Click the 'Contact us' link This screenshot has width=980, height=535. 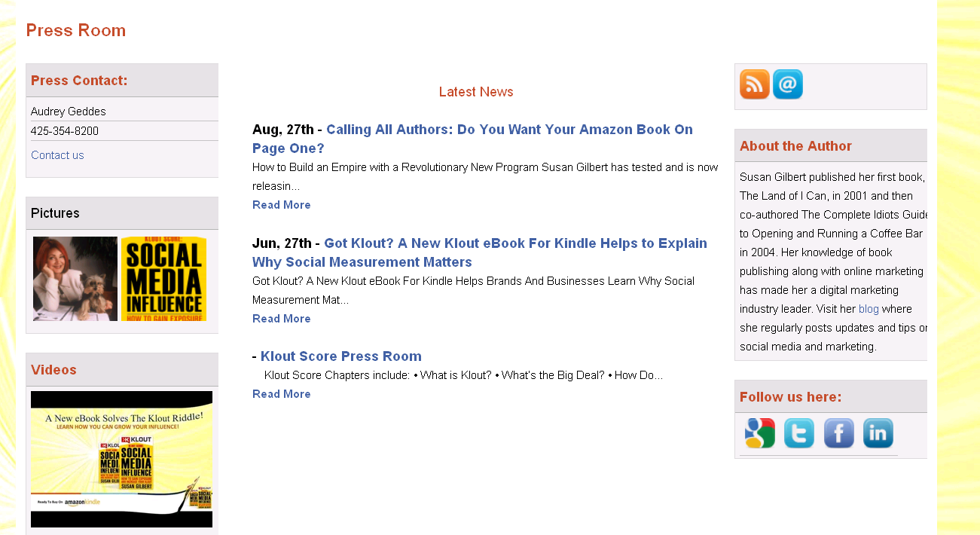[x=57, y=155]
